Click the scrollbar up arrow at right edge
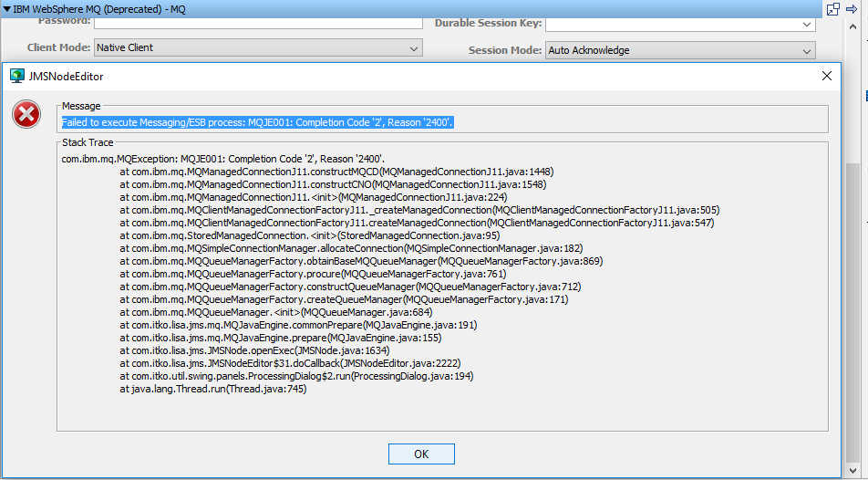This screenshot has width=868, height=480. (x=853, y=26)
